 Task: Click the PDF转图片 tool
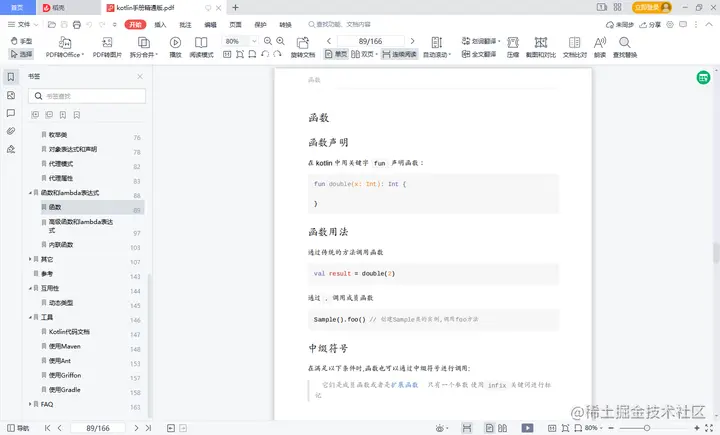(107, 47)
